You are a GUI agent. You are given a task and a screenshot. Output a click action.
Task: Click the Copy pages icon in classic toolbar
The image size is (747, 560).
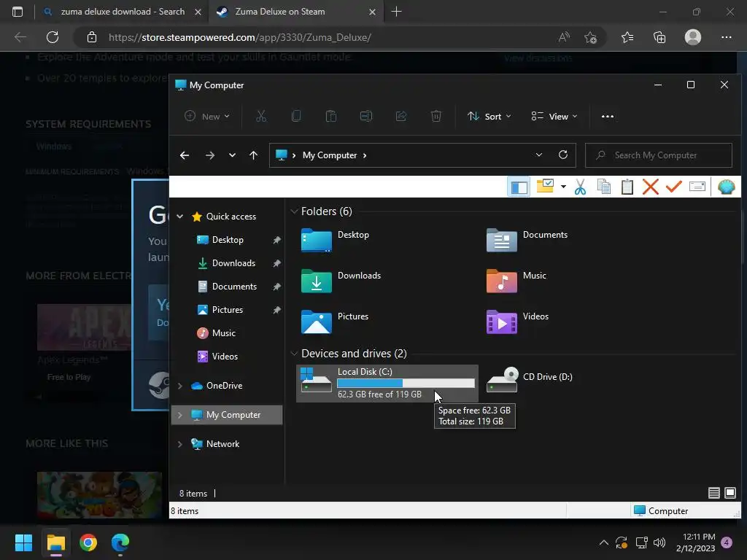603,187
